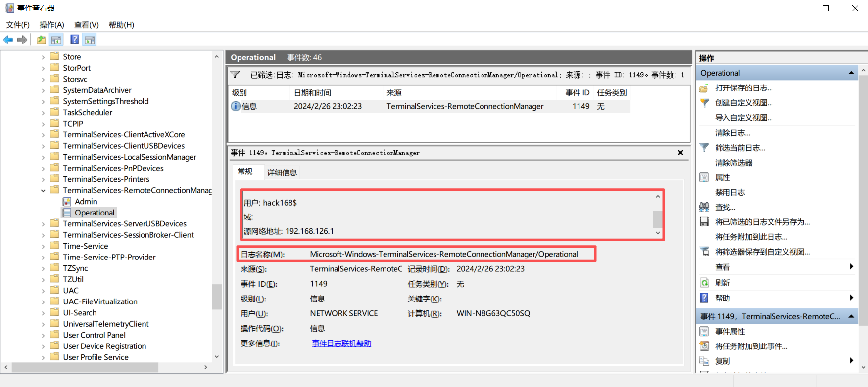Click the blue Help toolbar icon

pos(74,40)
